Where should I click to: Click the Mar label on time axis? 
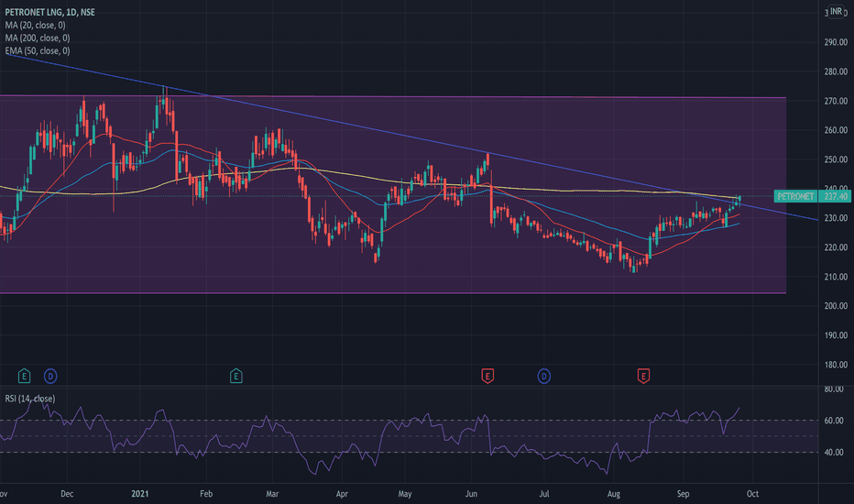tap(272, 494)
